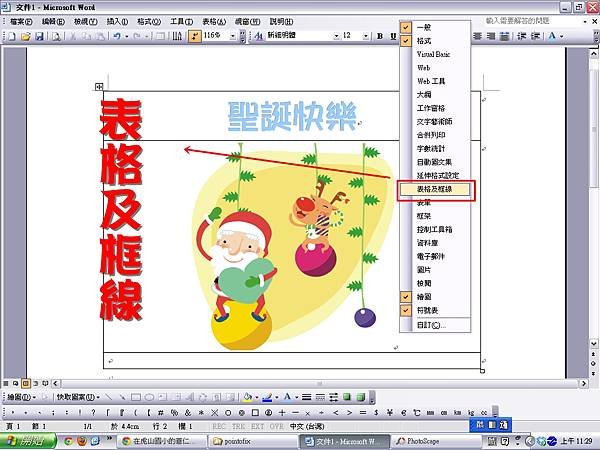Insert the & symbol from the symbol bar
Image resolution: width=600 pixels, height=450 pixels.
coord(188,412)
